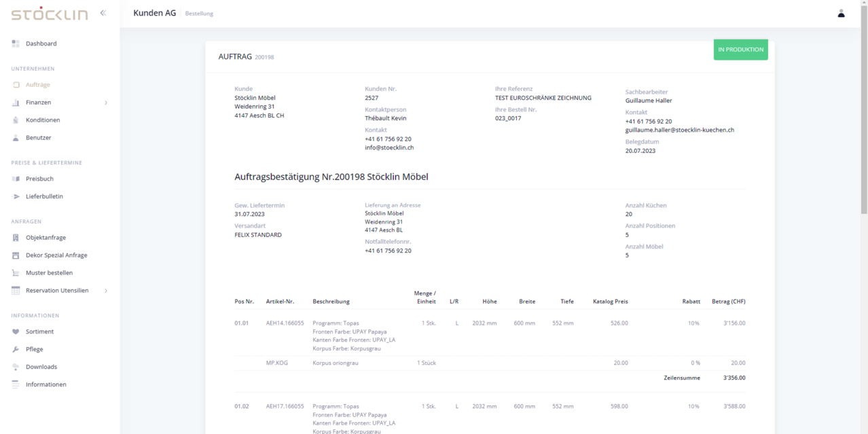Click the IN PRODUKTION status badge

click(x=740, y=50)
